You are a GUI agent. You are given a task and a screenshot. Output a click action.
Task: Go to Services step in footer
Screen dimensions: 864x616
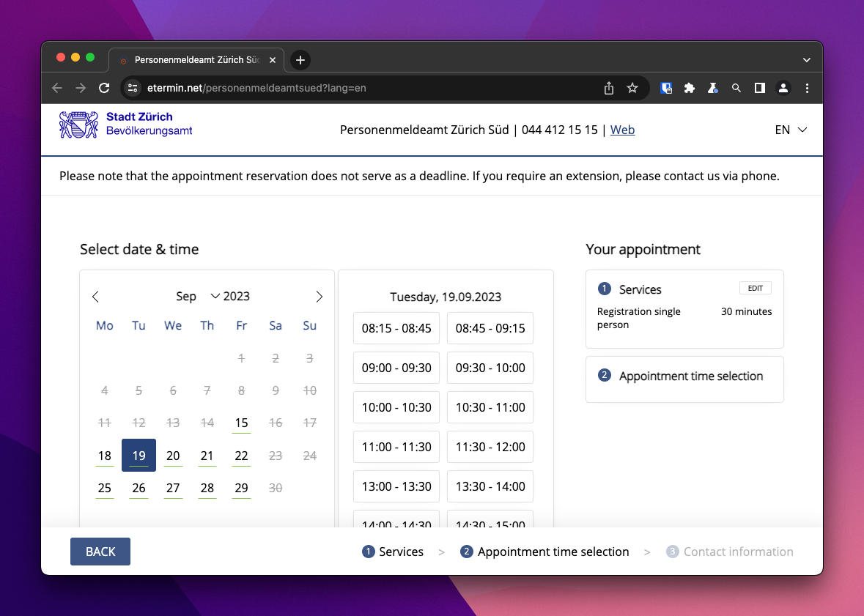coord(393,552)
